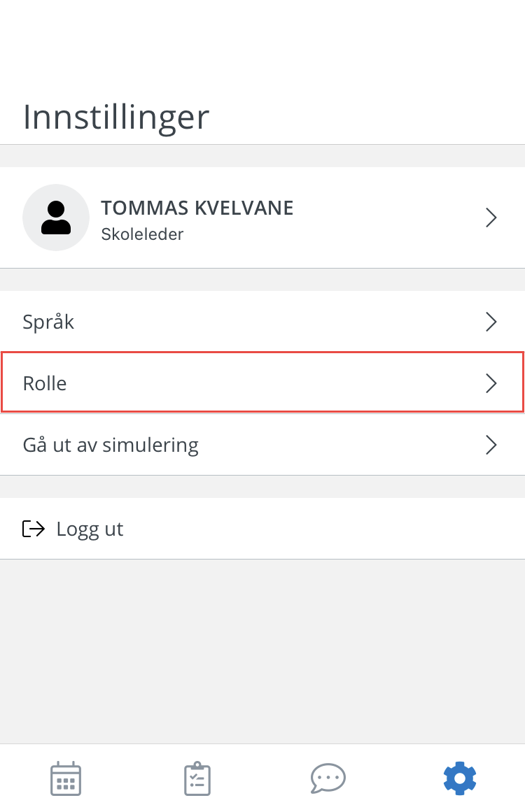Click the Logg ut text
The height and width of the screenshot is (812, 525).
pos(90,529)
